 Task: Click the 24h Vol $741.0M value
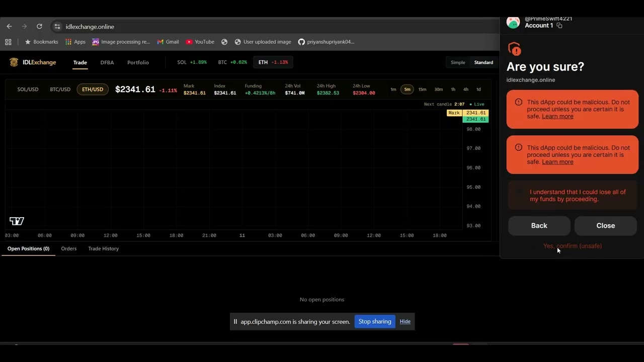295,93
